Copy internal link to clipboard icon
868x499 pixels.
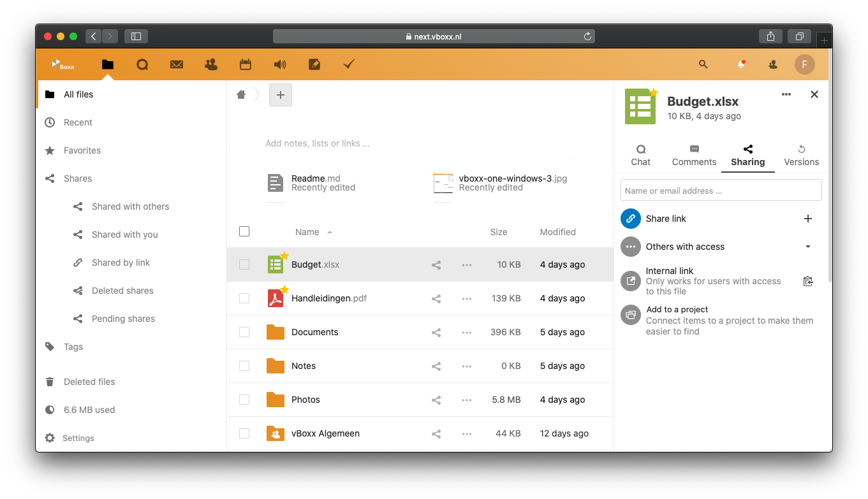click(808, 281)
